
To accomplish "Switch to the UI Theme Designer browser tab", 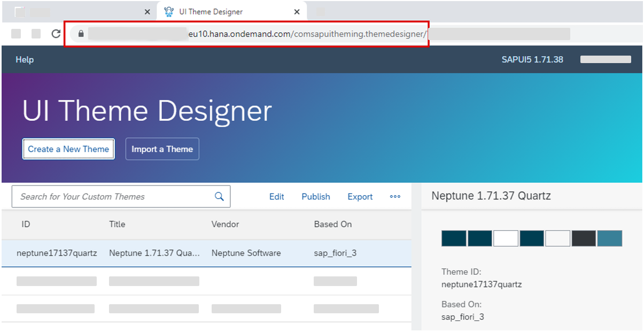I will pyautogui.click(x=224, y=11).
